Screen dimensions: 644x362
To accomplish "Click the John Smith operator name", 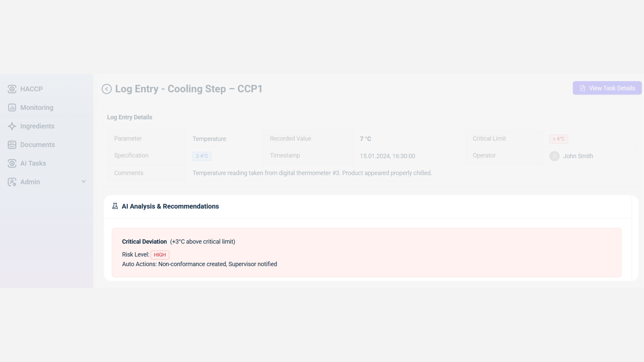I will (578, 156).
